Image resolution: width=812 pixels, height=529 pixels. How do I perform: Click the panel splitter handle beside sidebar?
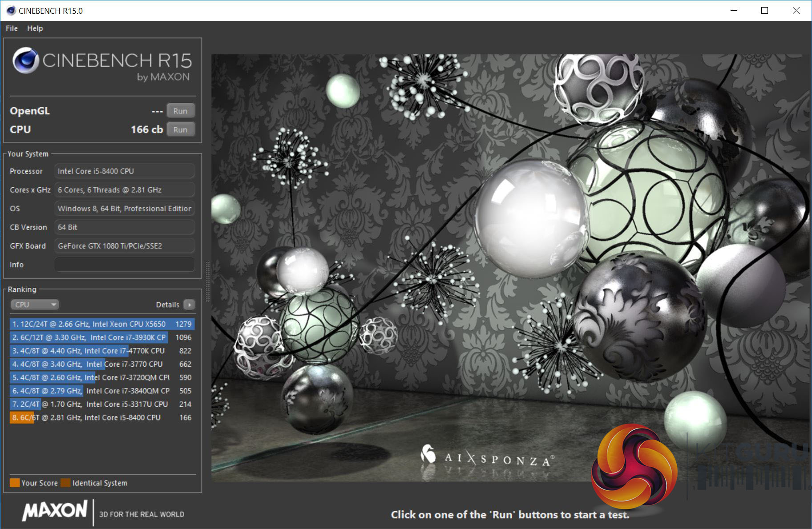[x=207, y=281]
